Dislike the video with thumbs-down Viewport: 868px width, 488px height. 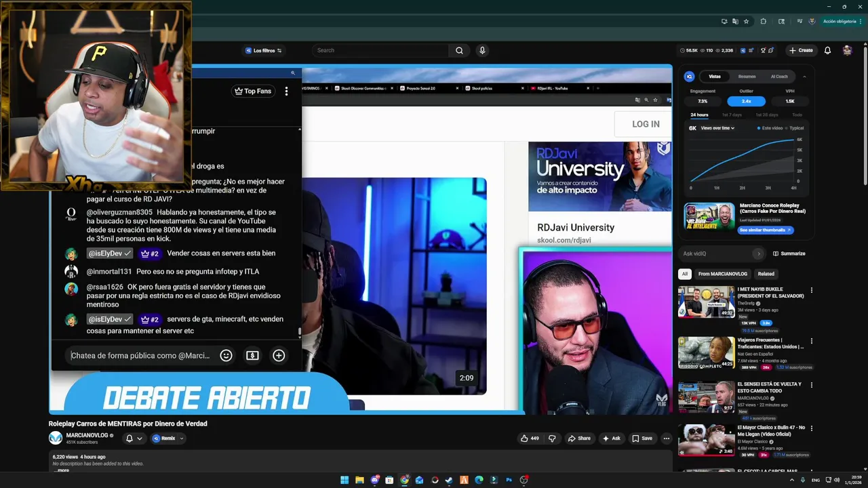tap(552, 439)
